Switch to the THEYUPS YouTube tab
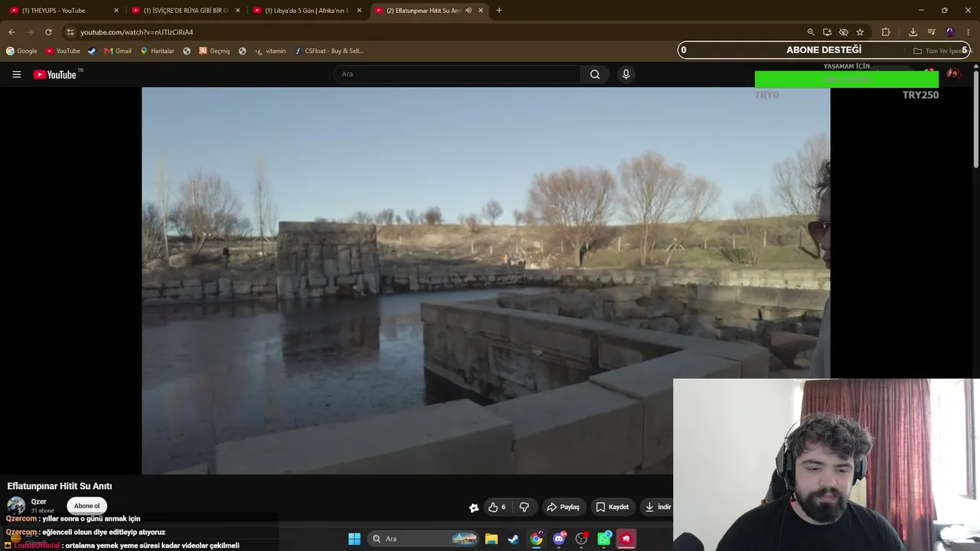 (60, 11)
